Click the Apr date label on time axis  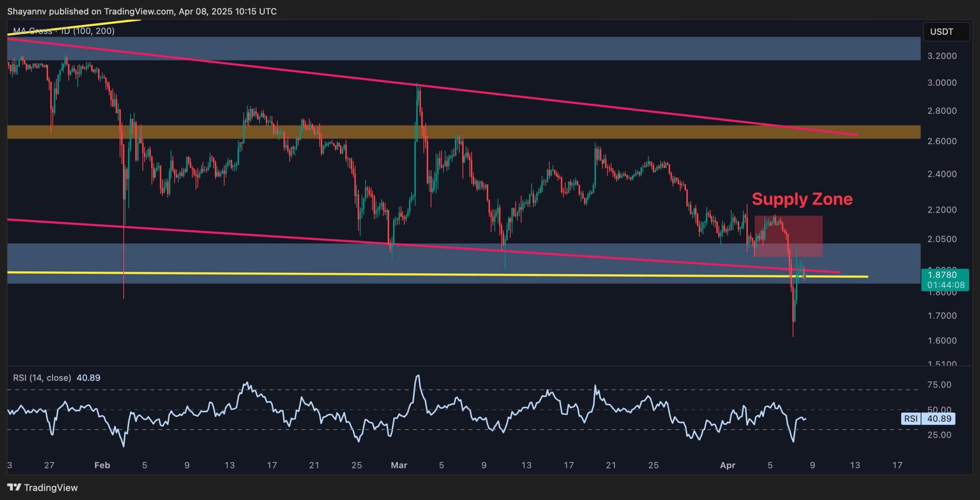tap(728, 465)
